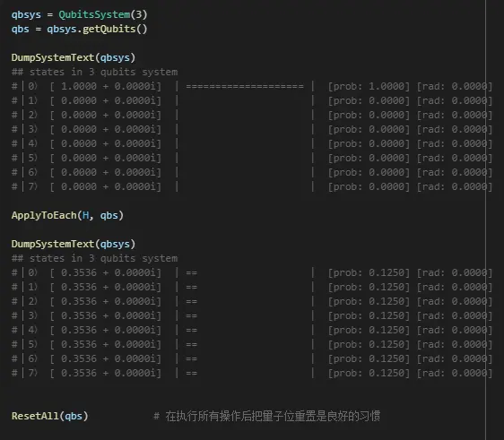Place cursor on qbsys.getQubits() line

point(79,29)
